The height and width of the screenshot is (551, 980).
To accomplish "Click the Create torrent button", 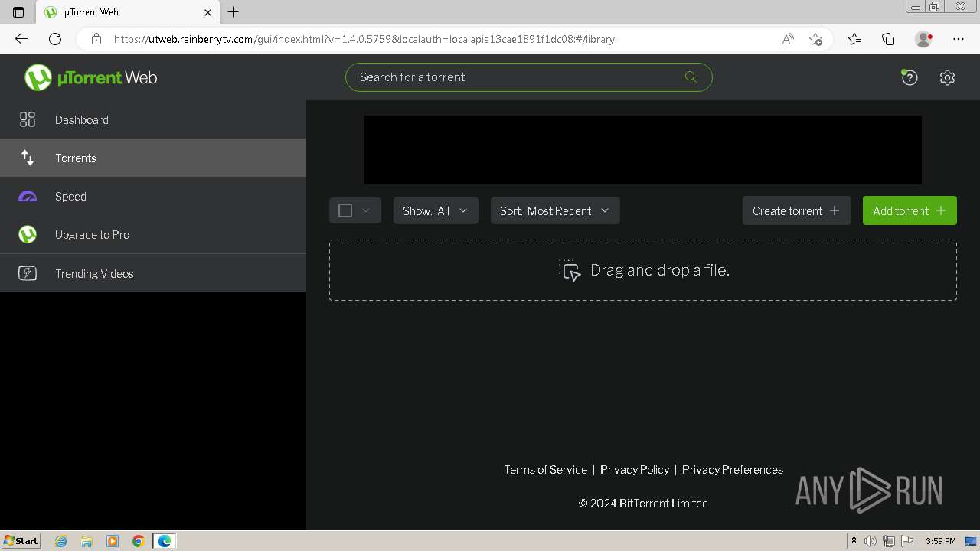I will [x=796, y=210].
